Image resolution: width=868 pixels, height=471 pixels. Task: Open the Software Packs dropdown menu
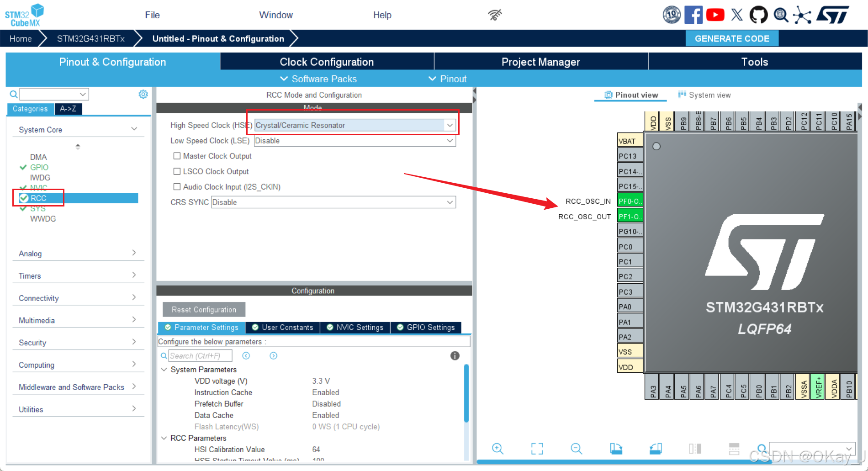pos(318,79)
